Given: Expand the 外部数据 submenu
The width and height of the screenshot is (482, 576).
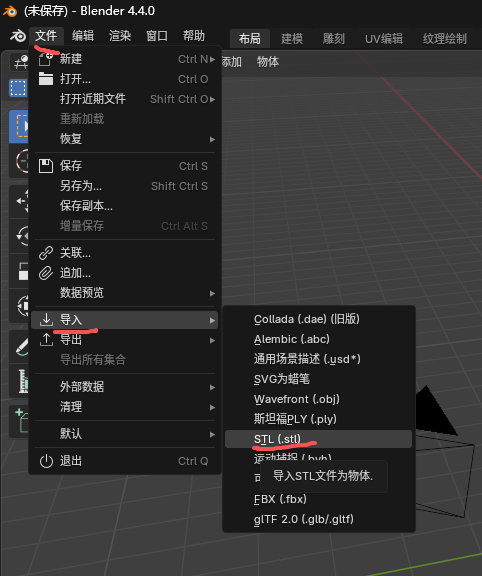Looking at the screenshot, I should click(x=125, y=387).
